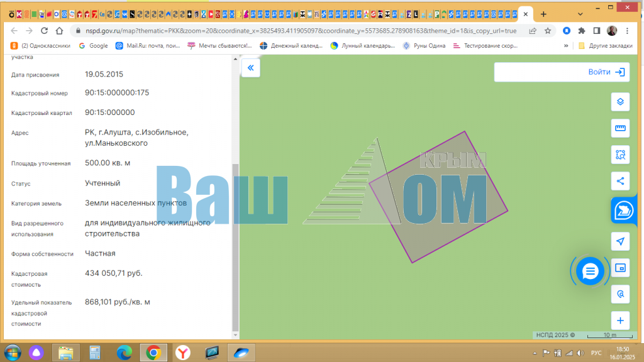Click the geolocation arrow icon
Image resolution: width=644 pixels, height=362 pixels.
tap(620, 241)
